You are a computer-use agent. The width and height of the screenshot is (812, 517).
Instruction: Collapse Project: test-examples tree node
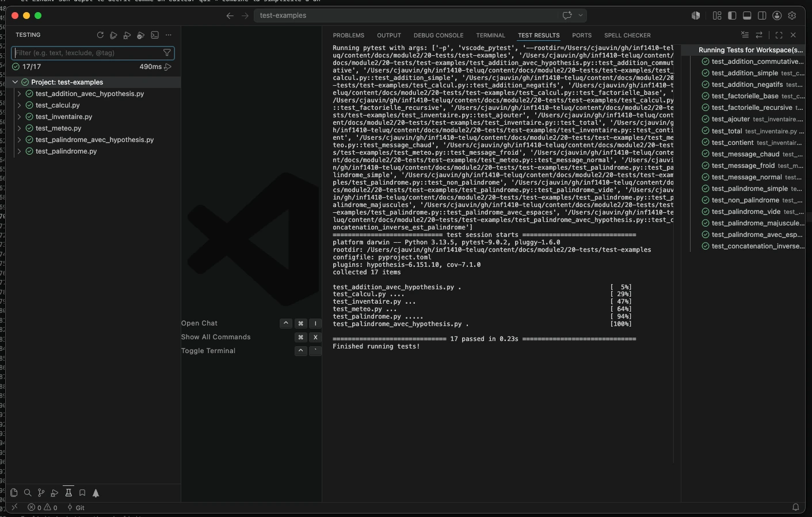click(x=16, y=82)
